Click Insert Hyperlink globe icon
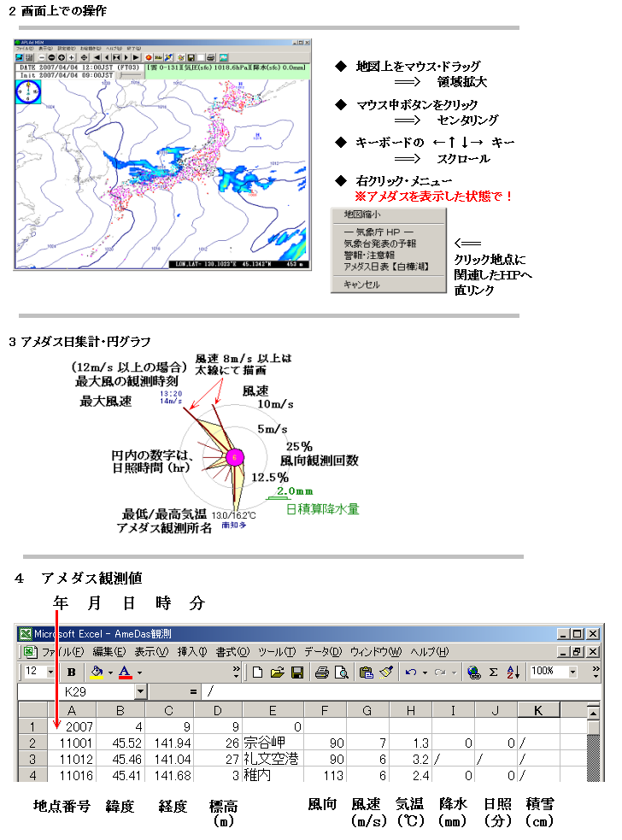 point(473,672)
